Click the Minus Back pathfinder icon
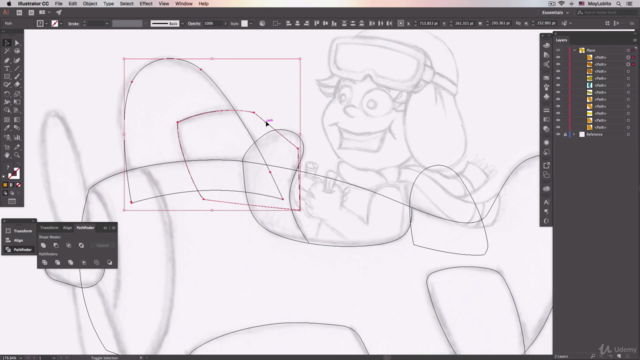 point(109,262)
